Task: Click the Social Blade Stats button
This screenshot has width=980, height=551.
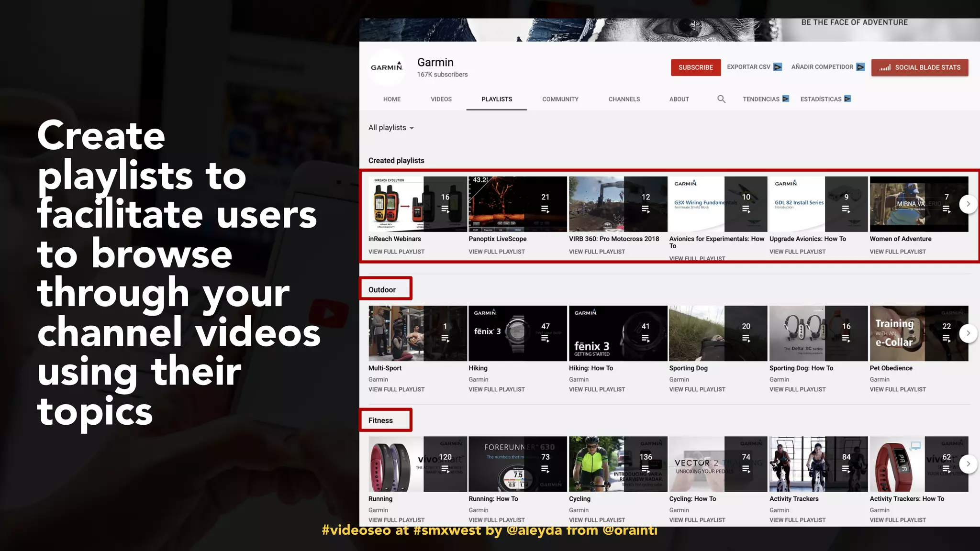Action: click(x=920, y=67)
